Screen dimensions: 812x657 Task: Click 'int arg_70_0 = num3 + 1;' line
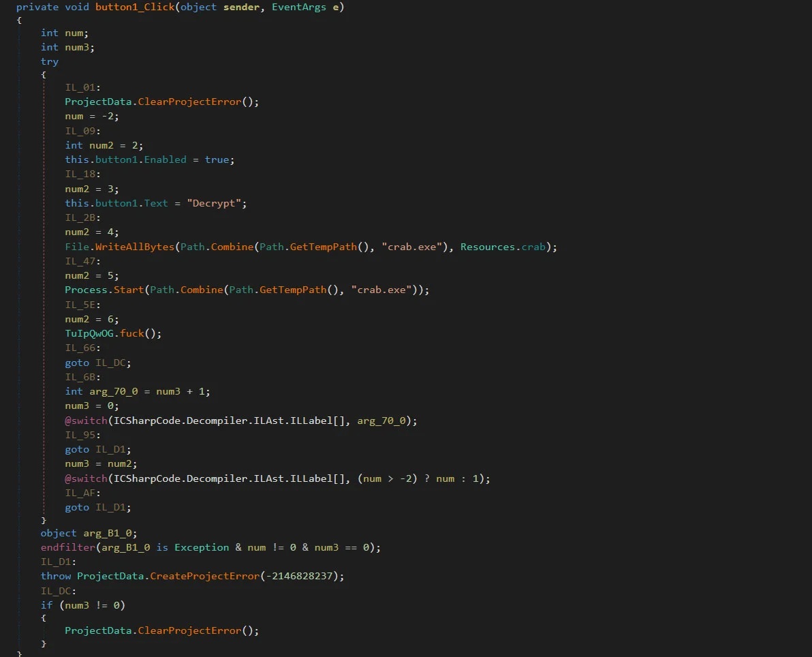[x=137, y=391]
